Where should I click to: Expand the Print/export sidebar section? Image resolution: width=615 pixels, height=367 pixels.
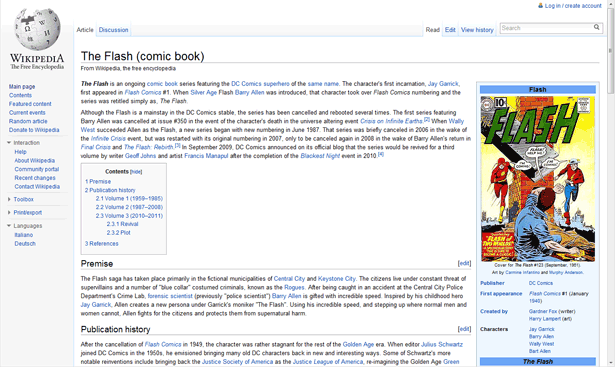point(9,213)
